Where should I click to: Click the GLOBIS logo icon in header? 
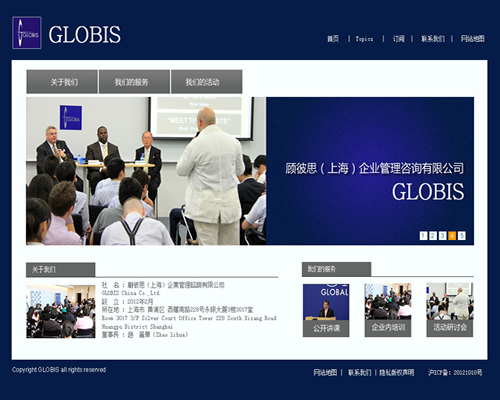[27, 33]
